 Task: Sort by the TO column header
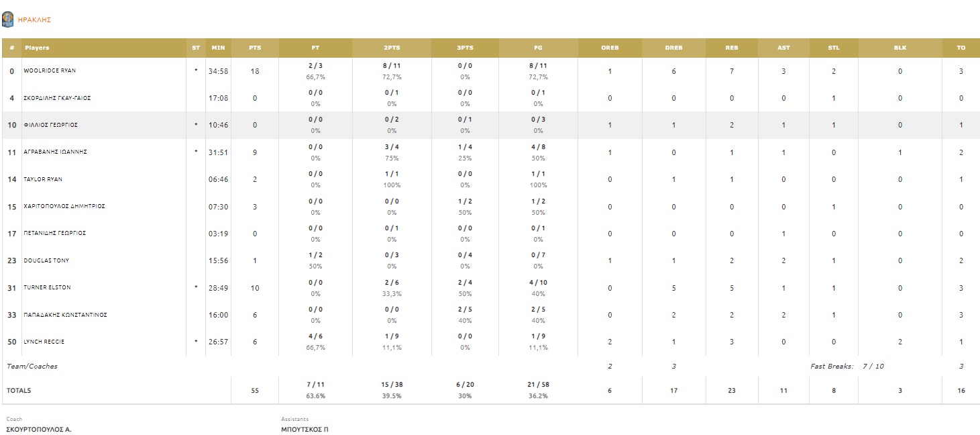(961, 48)
